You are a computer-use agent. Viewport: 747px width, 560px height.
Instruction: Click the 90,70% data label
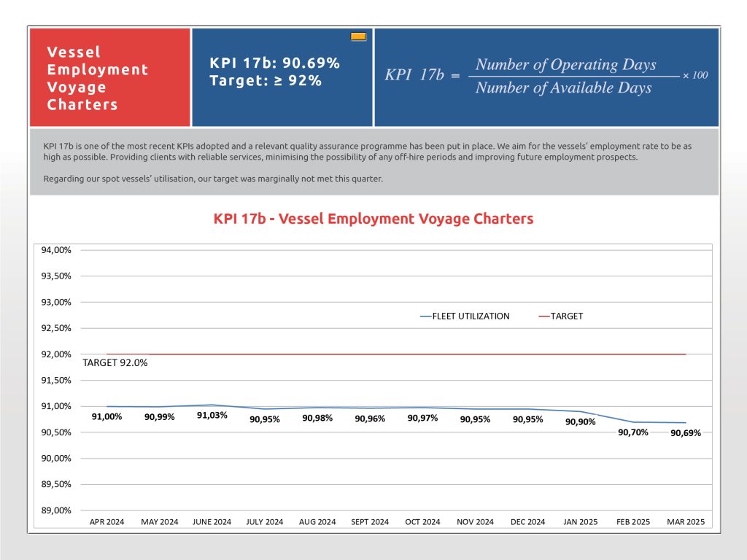click(x=633, y=432)
